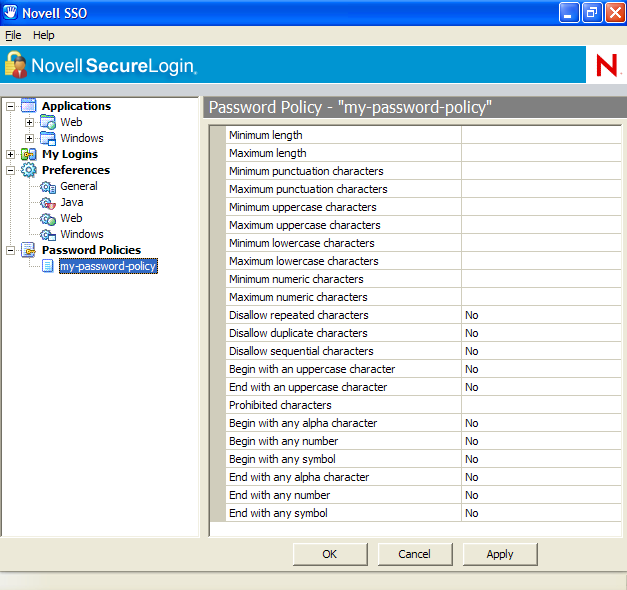Open the Help menu
The image size is (627, 590).
tap(44, 35)
